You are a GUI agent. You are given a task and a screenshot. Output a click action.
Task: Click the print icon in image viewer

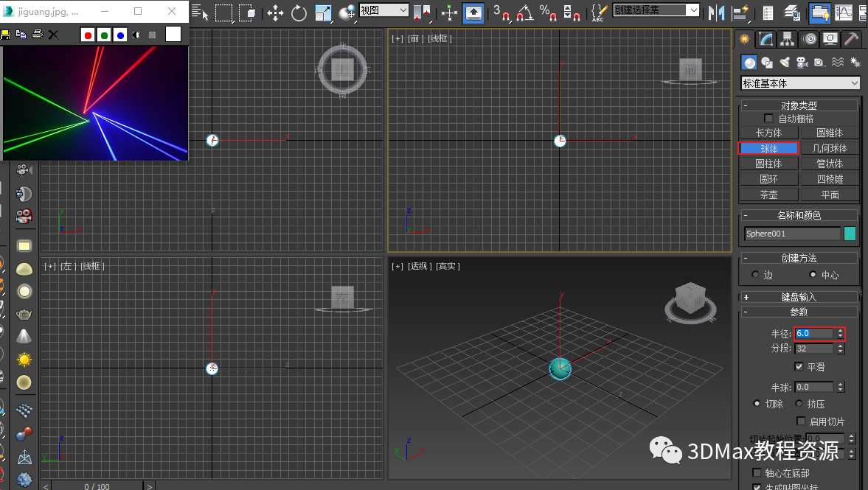coord(37,35)
